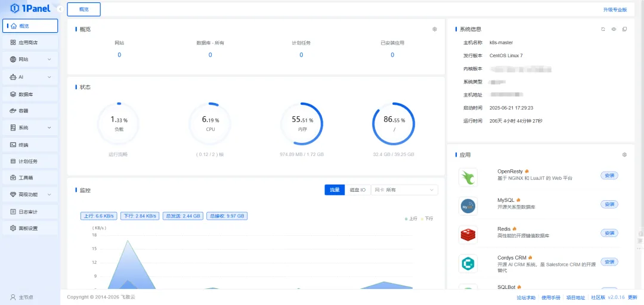
Task: Click the 1Panel logo
Action: (30, 8)
